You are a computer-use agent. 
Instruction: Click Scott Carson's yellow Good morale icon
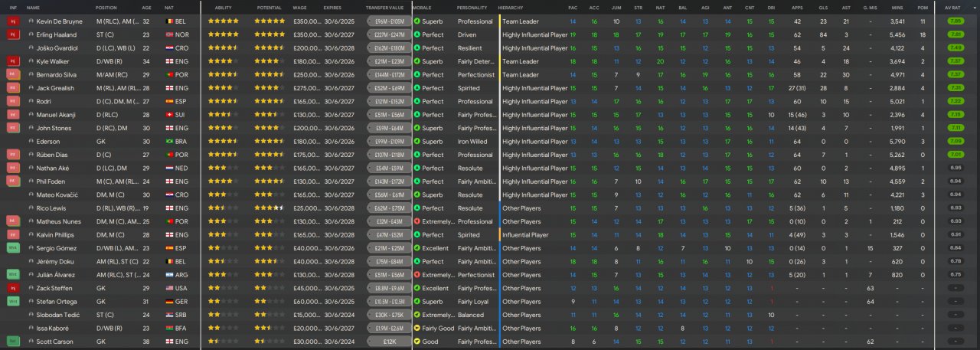[416, 342]
